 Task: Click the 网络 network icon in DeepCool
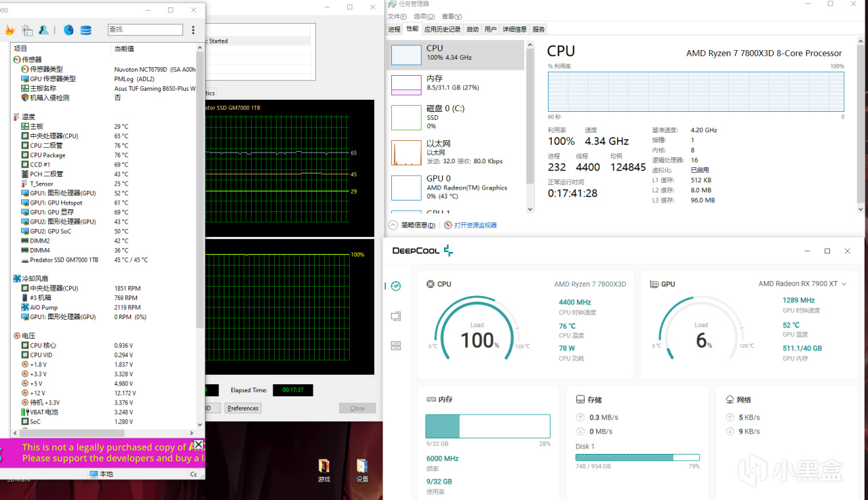coord(730,400)
